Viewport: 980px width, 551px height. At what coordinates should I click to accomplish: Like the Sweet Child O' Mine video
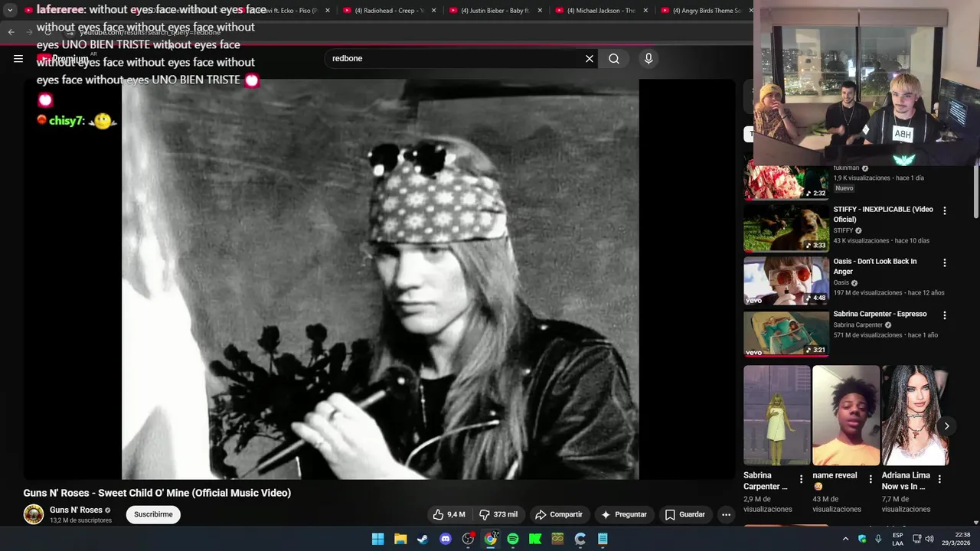coord(449,514)
